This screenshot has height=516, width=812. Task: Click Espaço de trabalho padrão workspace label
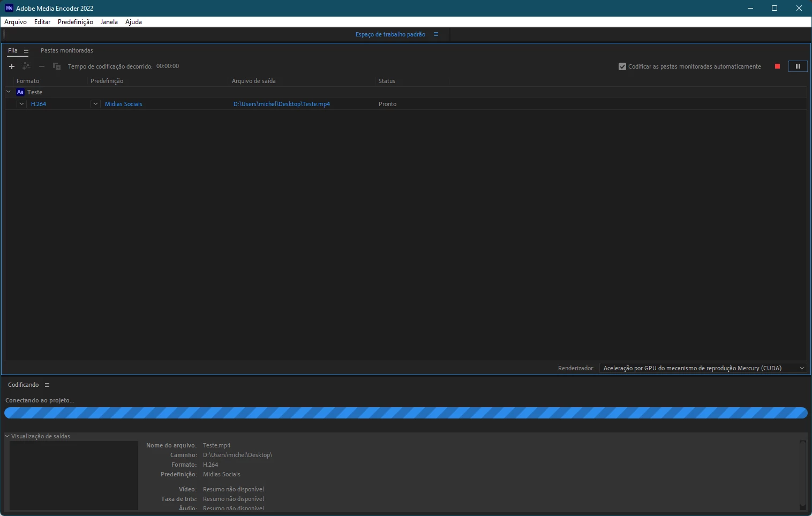click(x=390, y=34)
